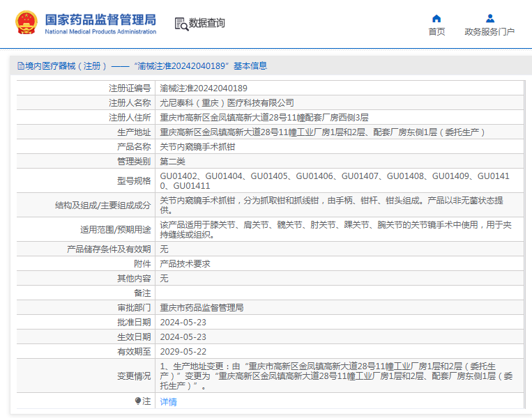
Task: Select the 产品技术要求 attachment text
Action: pos(185,264)
